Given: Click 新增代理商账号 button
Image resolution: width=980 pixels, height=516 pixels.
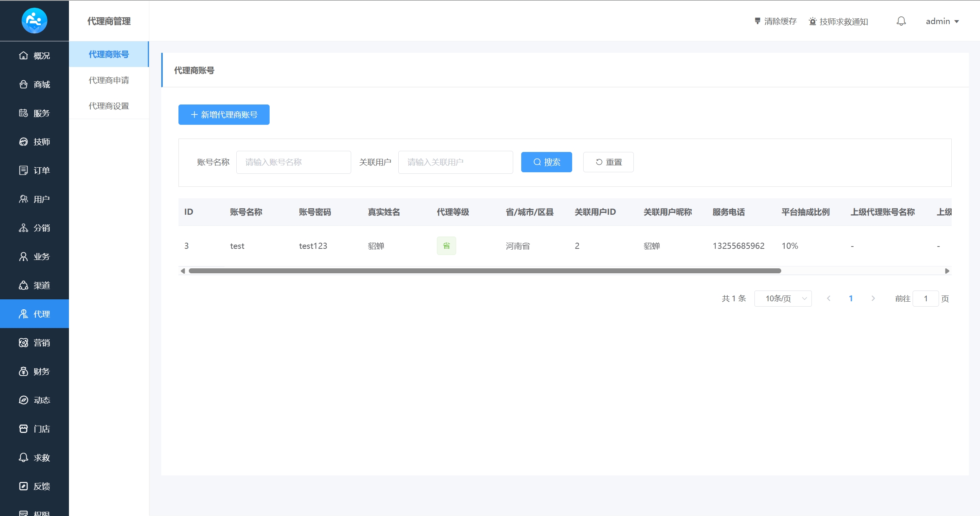Looking at the screenshot, I should tap(224, 114).
